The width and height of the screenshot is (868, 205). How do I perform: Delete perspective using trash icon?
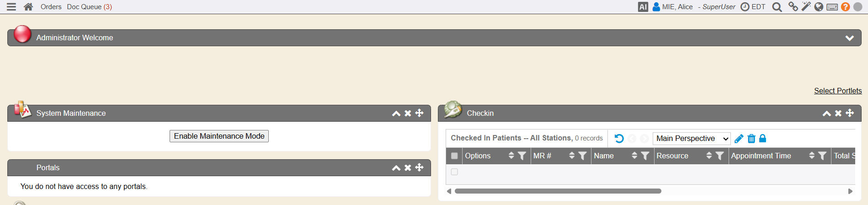pos(751,138)
